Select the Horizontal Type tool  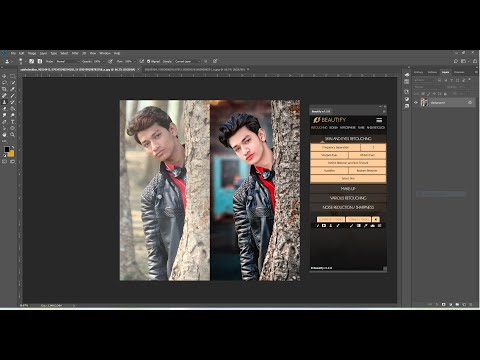point(12,122)
